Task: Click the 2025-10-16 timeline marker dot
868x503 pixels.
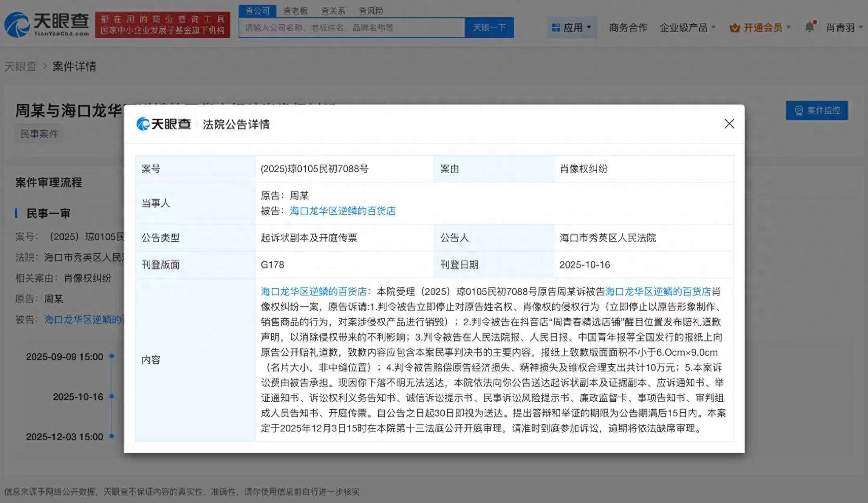Action: point(112,396)
